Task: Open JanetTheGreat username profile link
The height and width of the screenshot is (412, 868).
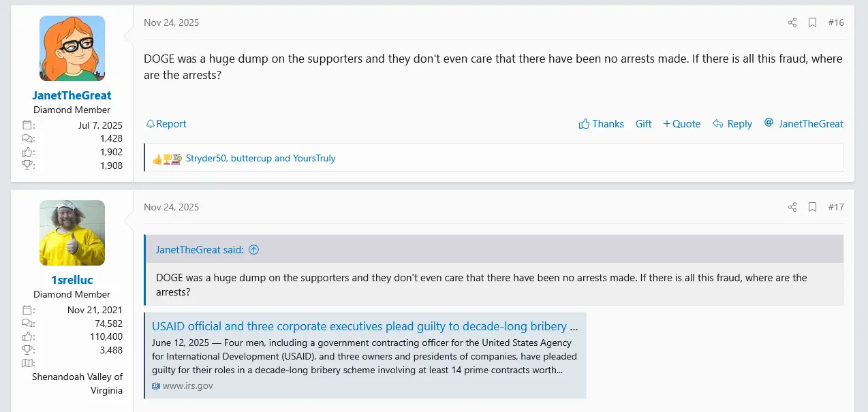Action: (72, 95)
